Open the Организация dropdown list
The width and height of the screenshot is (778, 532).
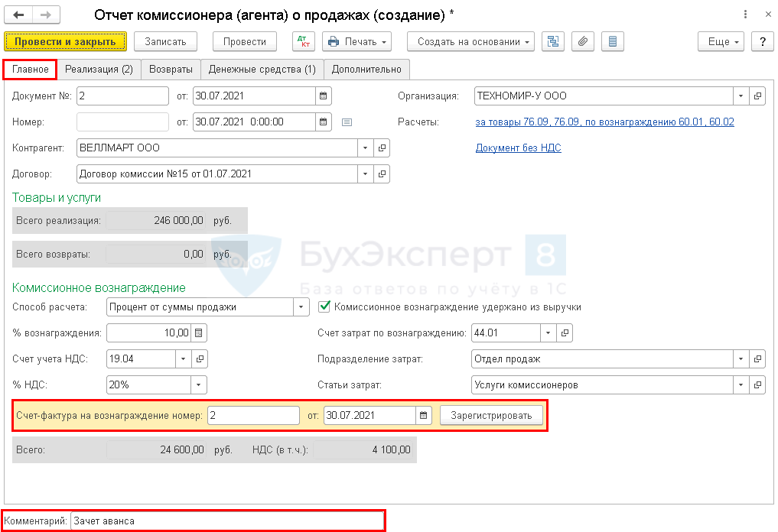tap(741, 96)
